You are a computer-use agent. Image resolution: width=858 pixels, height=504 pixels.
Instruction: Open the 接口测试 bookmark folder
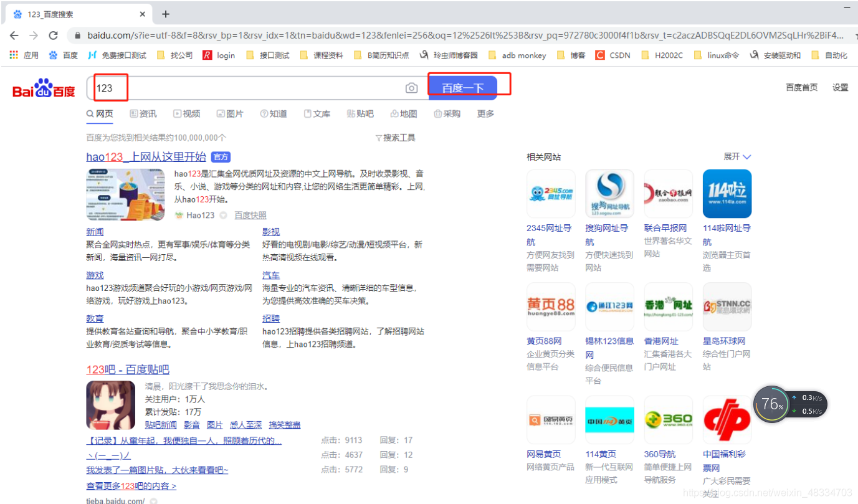click(268, 55)
